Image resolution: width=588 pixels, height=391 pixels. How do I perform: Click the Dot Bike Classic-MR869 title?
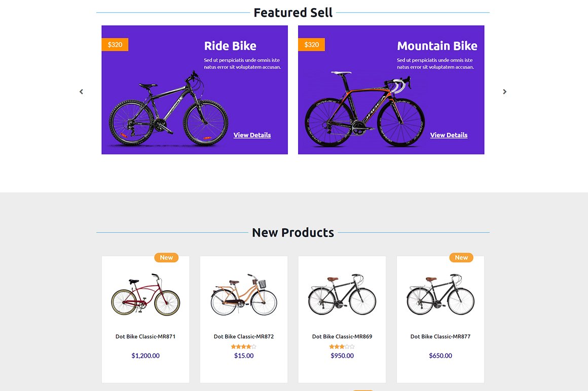[342, 336]
